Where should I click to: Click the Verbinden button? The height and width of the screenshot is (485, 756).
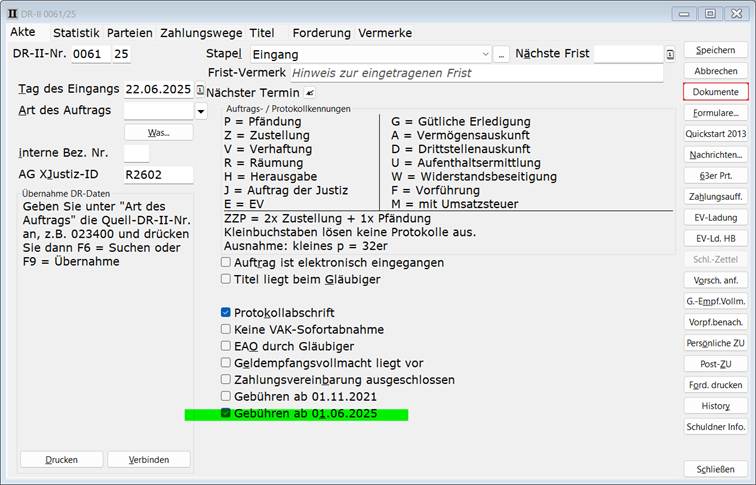click(148, 459)
